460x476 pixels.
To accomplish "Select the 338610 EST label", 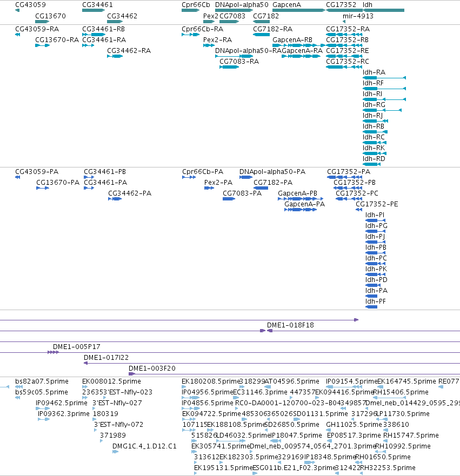I will pos(396,424).
